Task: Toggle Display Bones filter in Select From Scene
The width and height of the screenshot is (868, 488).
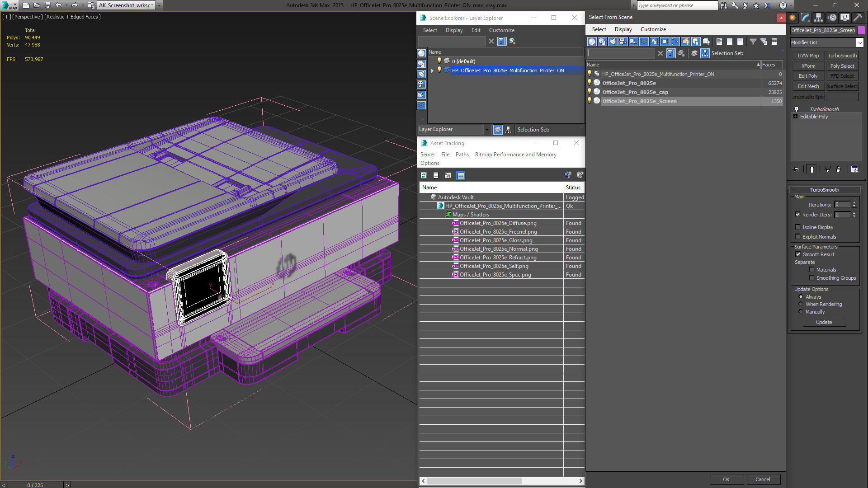Action: [675, 42]
